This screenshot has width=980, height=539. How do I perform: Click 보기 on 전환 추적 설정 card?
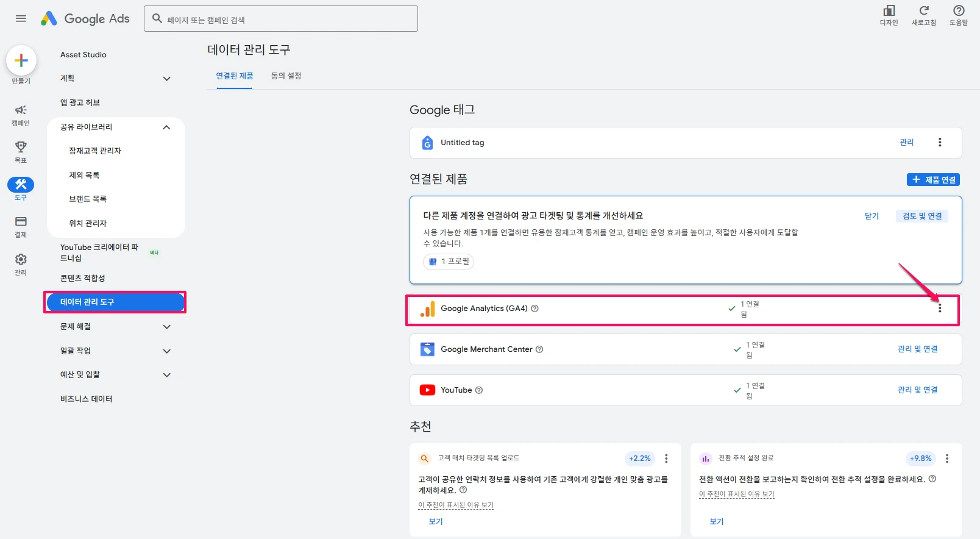(x=717, y=521)
